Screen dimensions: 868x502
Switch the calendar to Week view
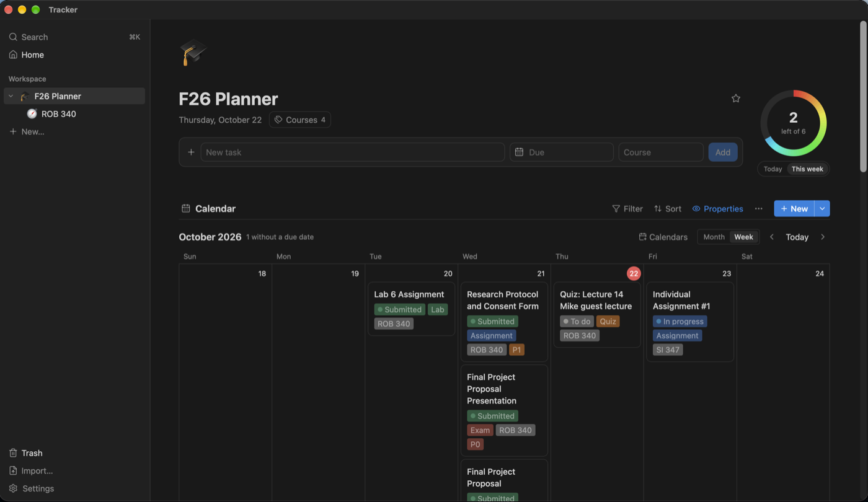pos(743,237)
